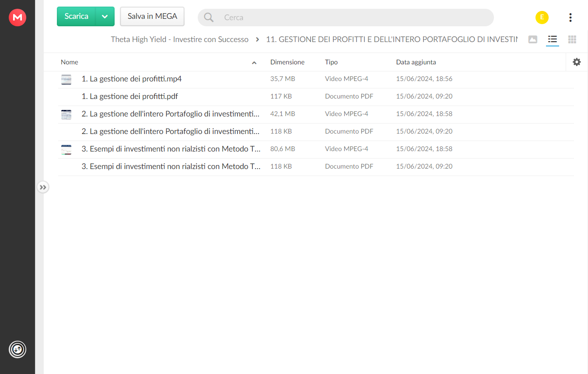588x374 pixels.
Task: Expand the collapsed left sidebar panel
Action: click(x=42, y=187)
